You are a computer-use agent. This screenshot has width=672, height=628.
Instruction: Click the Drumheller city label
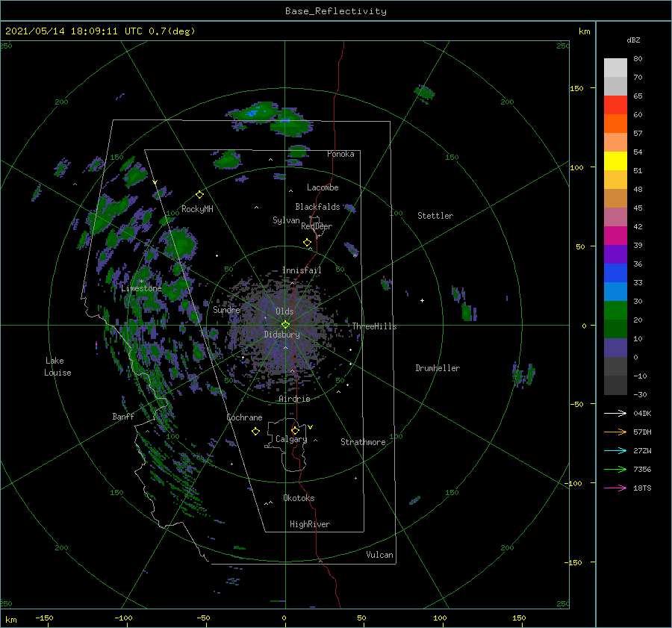(x=438, y=368)
